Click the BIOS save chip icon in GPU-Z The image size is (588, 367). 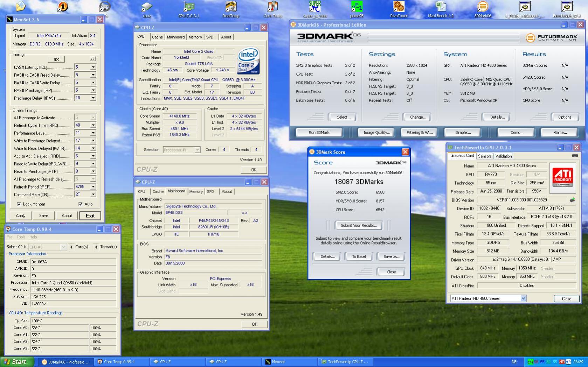coord(572,200)
